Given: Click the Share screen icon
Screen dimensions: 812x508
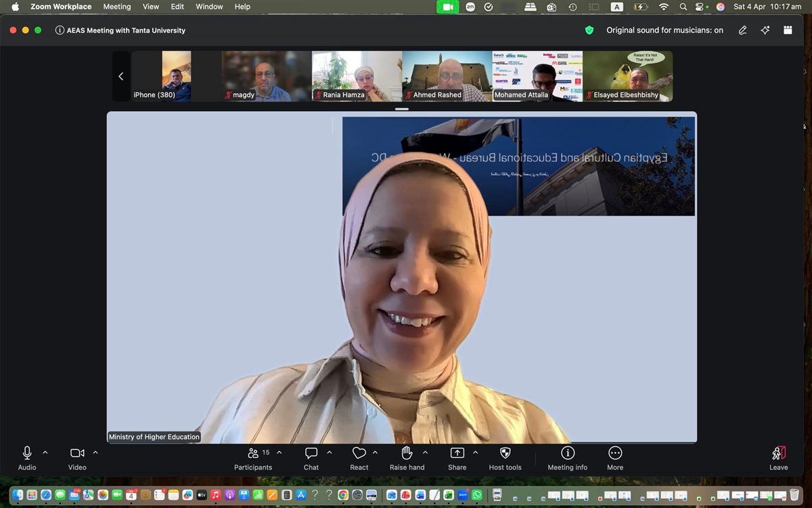Looking at the screenshot, I should pyautogui.click(x=457, y=453).
